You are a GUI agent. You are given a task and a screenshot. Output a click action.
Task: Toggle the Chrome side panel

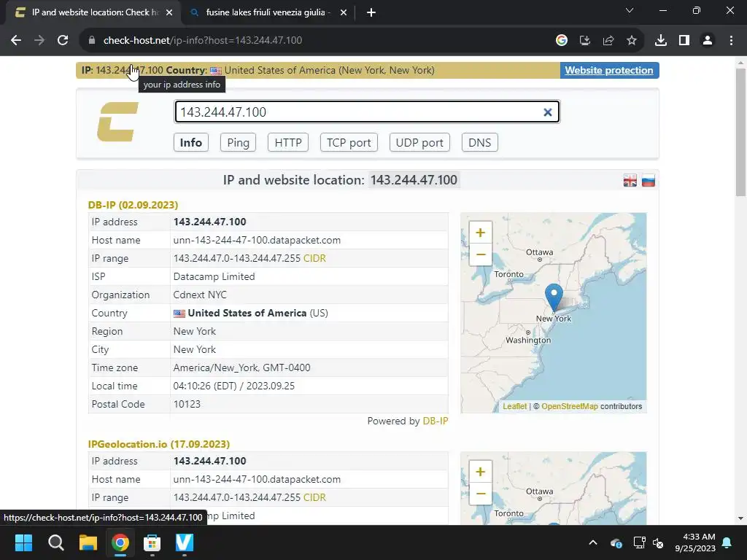pos(684,41)
